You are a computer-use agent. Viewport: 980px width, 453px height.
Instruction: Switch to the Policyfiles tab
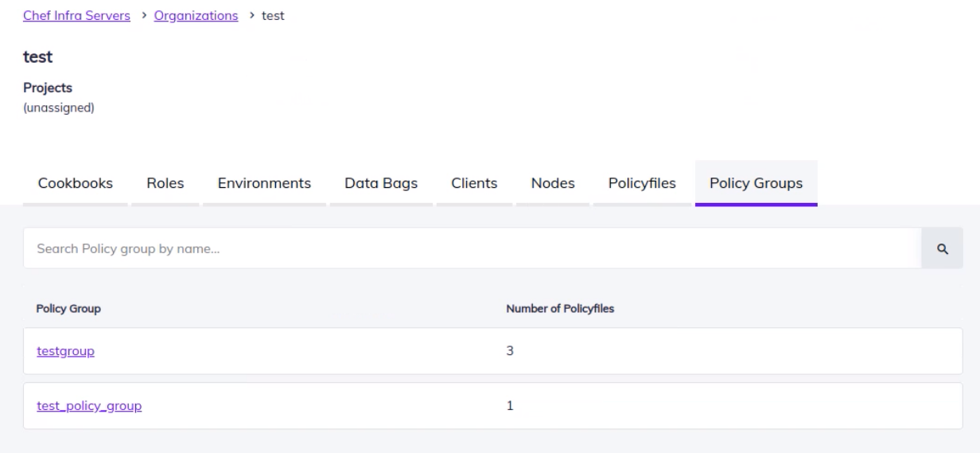point(642,183)
